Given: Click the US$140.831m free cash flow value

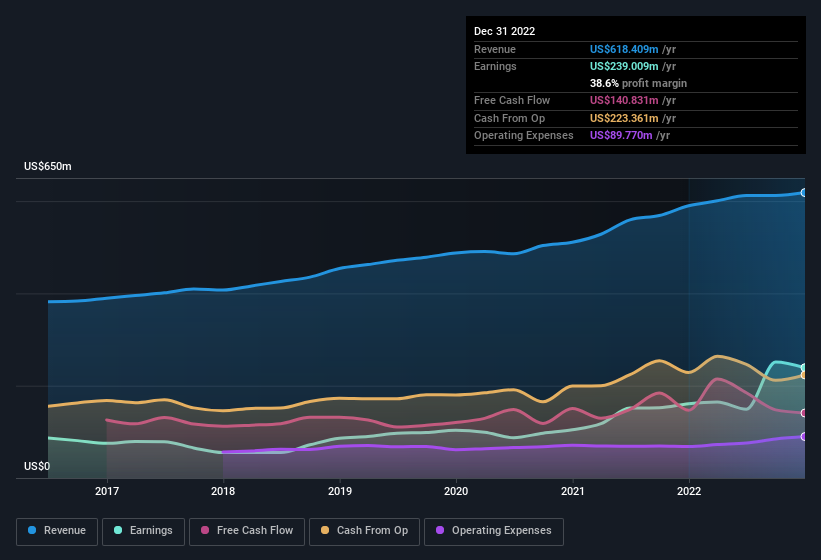Looking at the screenshot, I should pyautogui.click(x=624, y=100).
